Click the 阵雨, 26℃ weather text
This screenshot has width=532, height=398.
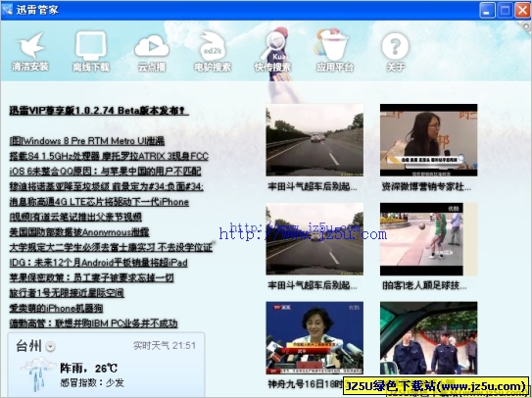[88, 369]
